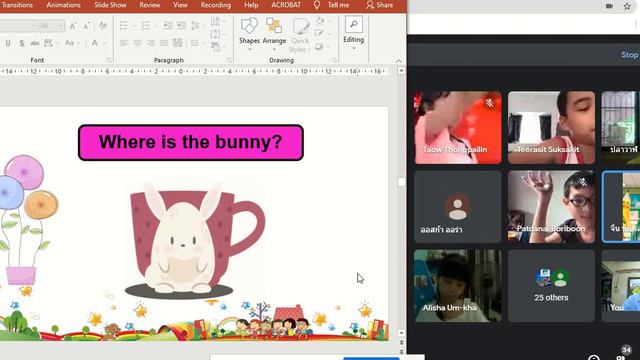
Task: Open the View tab
Action: (x=180, y=5)
